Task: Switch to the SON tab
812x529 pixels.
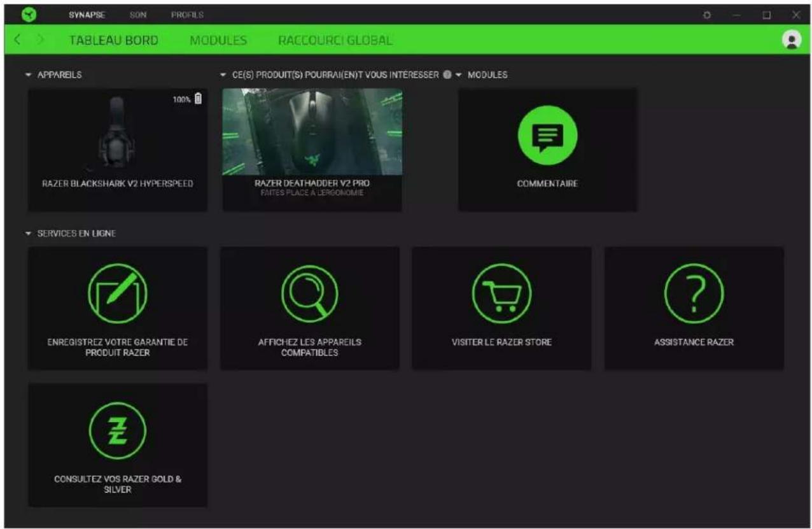Action: (x=137, y=15)
